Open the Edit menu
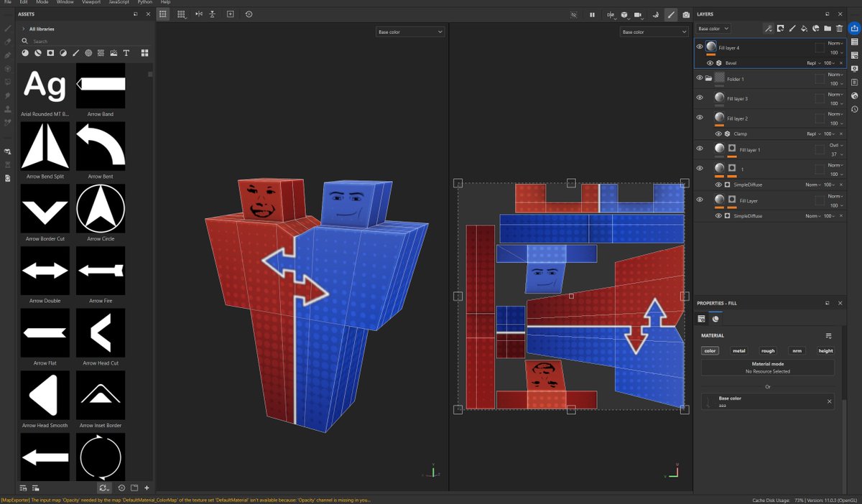 [x=24, y=3]
